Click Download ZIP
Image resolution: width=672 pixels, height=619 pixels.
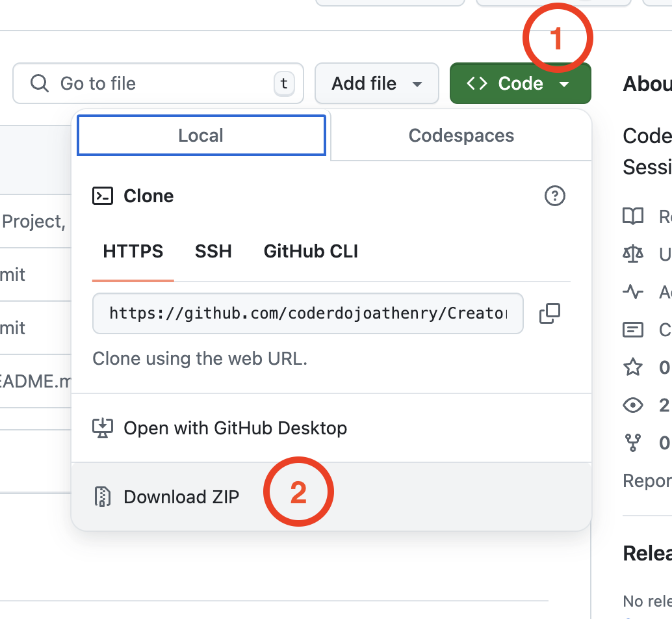click(181, 497)
